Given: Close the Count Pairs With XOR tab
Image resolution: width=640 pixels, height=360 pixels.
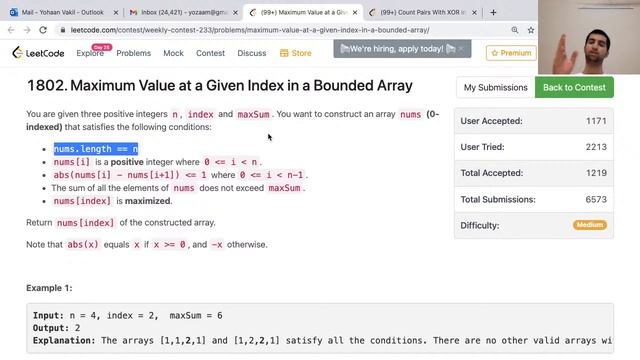Looking at the screenshot, I should (474, 12).
